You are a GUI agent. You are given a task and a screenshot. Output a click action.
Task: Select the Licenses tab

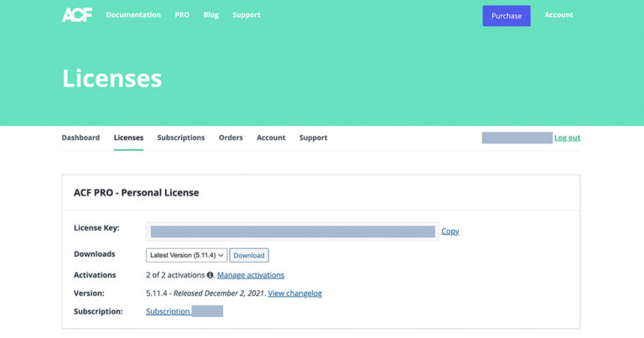point(128,138)
